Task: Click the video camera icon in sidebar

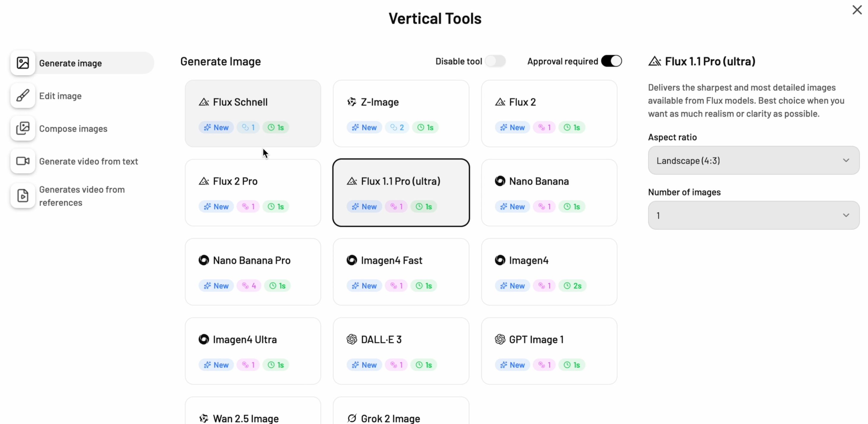Action: (x=23, y=161)
